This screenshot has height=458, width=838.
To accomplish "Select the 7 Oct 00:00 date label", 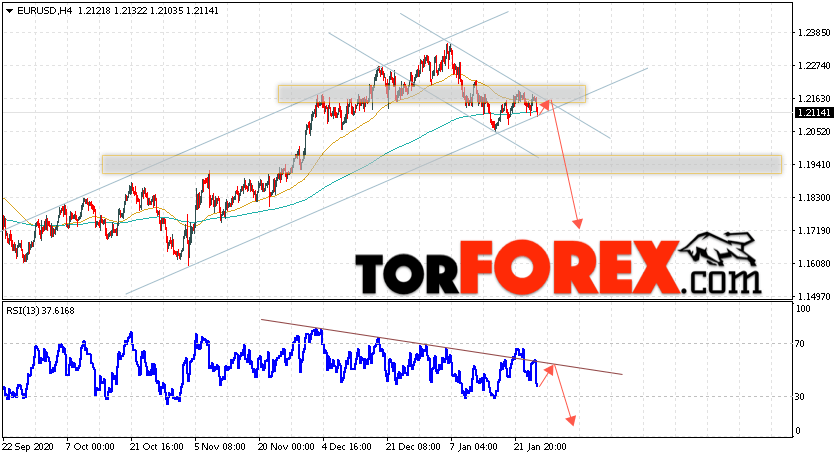I will (x=90, y=447).
